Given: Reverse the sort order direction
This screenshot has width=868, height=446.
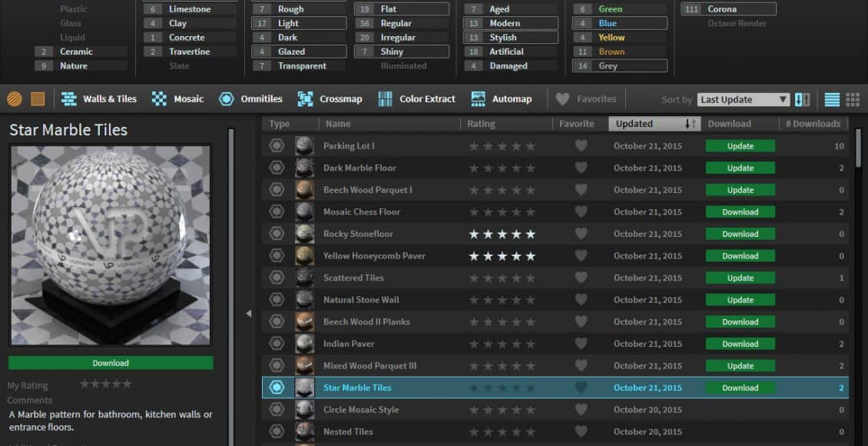Looking at the screenshot, I should (x=803, y=99).
